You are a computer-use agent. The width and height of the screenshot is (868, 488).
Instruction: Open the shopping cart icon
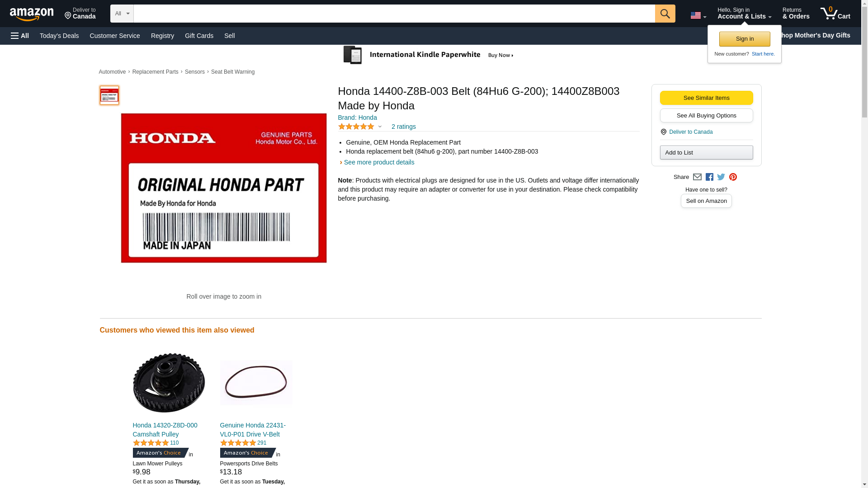point(835,13)
